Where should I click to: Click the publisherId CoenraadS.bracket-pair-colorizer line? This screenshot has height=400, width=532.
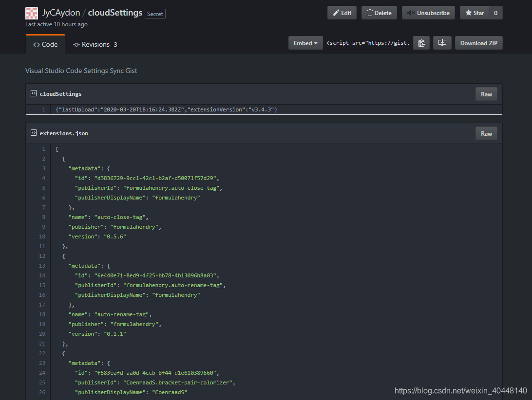pyautogui.click(x=155, y=382)
